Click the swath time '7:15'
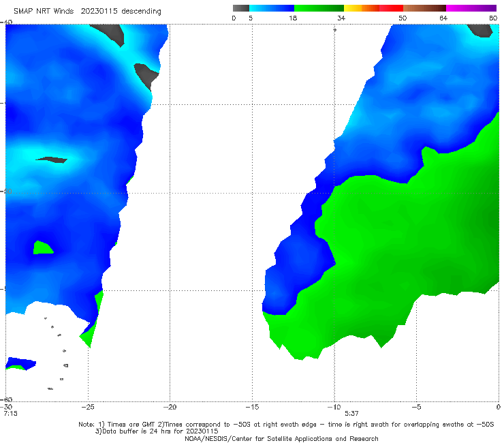Screen dimensions: 504x443 pos(10,414)
